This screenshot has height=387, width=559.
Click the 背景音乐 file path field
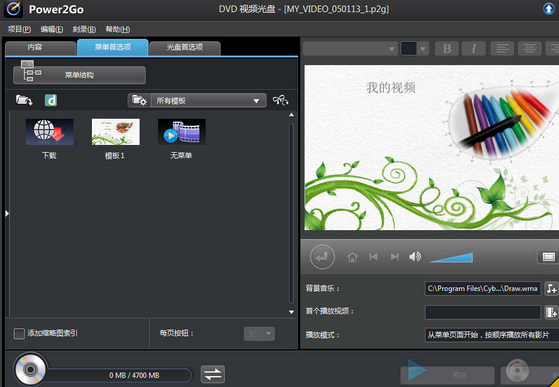pyautogui.click(x=483, y=288)
